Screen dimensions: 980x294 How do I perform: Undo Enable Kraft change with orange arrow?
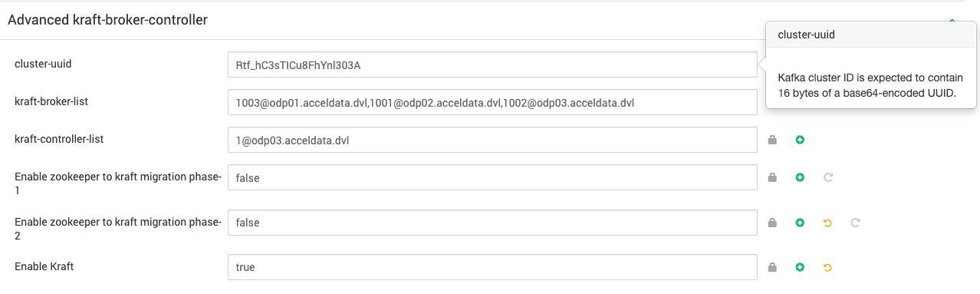tap(827, 267)
